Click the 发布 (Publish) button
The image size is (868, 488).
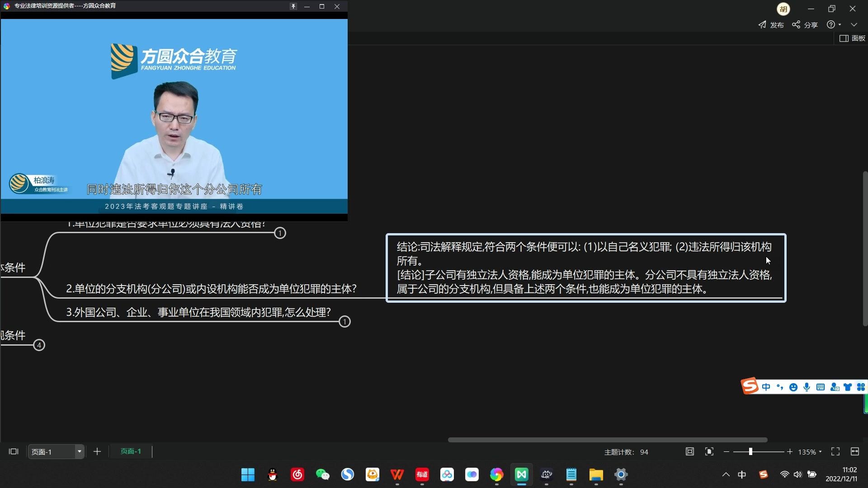tap(772, 25)
